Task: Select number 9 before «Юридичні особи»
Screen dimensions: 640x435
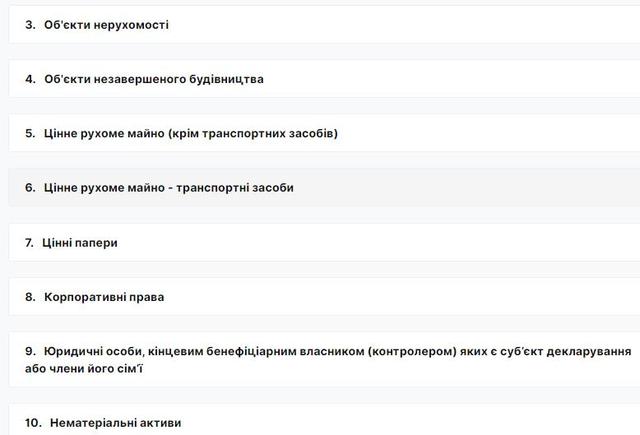Action: pyautogui.click(x=30, y=352)
